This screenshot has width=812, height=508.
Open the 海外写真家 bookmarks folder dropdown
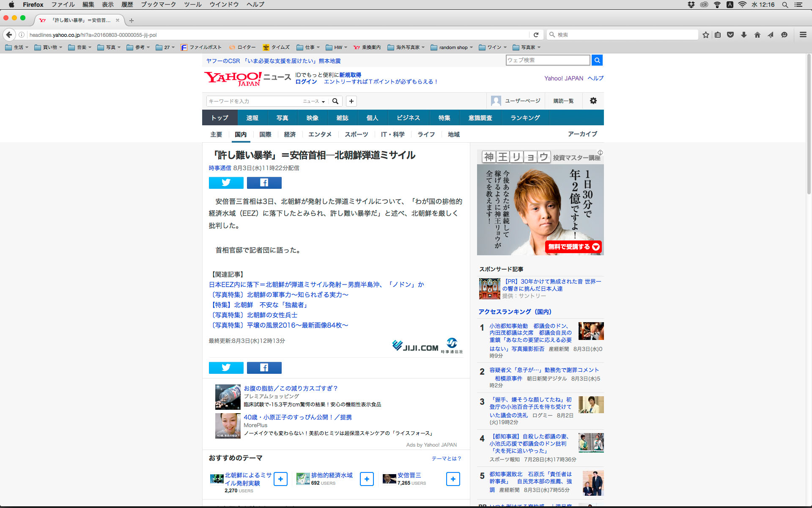pos(406,47)
